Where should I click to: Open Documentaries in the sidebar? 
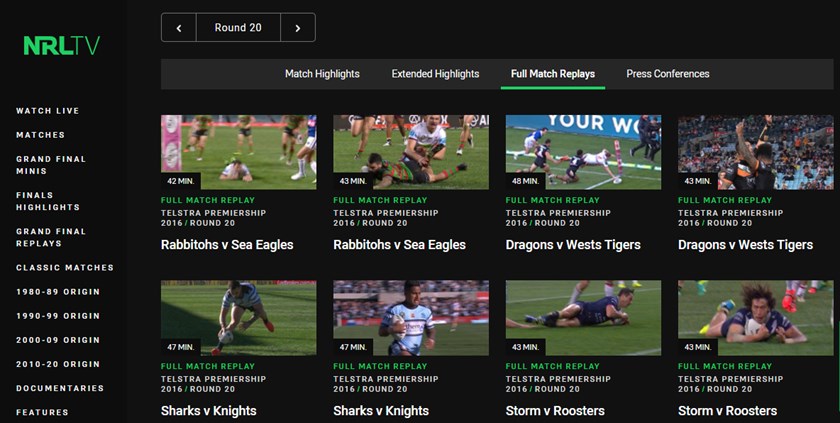pos(60,388)
